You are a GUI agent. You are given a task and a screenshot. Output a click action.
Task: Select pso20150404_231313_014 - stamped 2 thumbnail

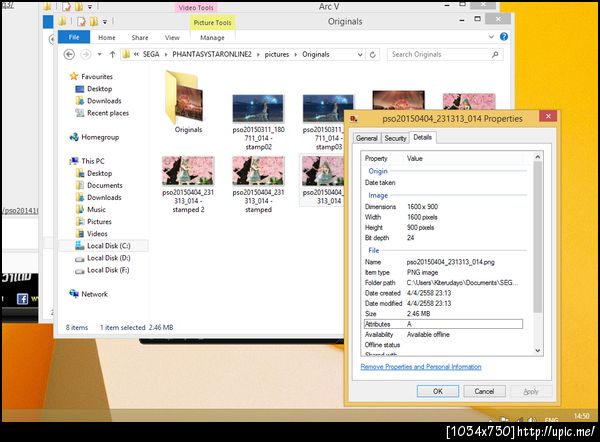pyautogui.click(x=188, y=171)
